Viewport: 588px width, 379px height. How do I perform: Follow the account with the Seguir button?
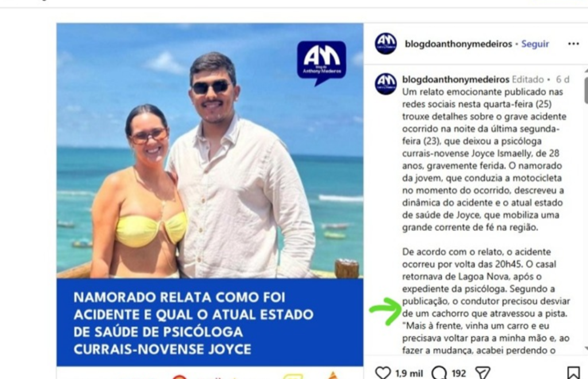[535, 44]
